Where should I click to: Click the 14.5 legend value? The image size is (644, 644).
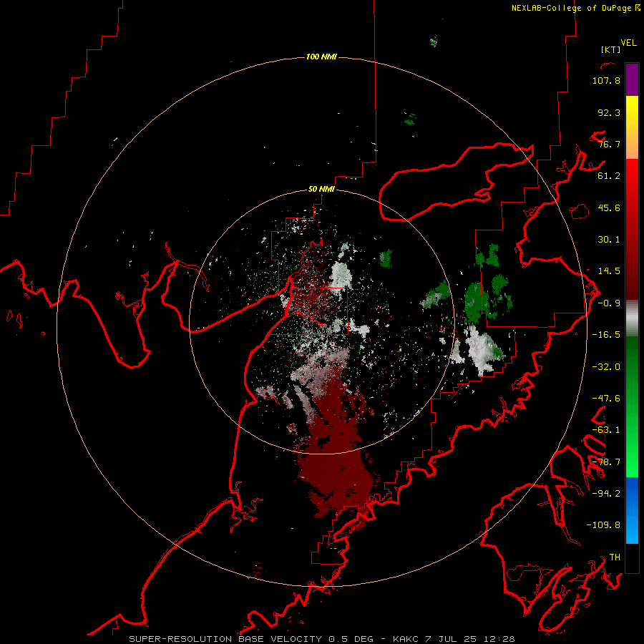pos(609,271)
